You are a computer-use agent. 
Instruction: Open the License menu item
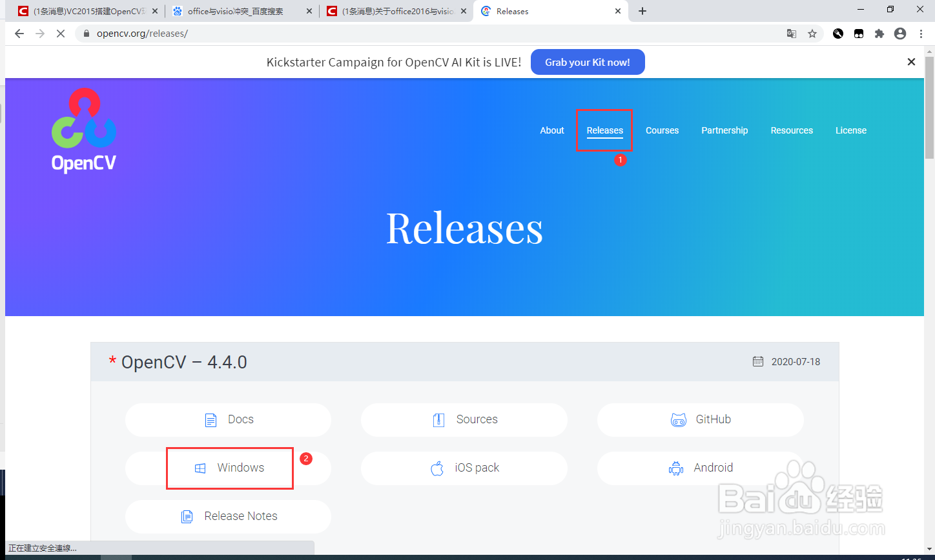pos(851,130)
